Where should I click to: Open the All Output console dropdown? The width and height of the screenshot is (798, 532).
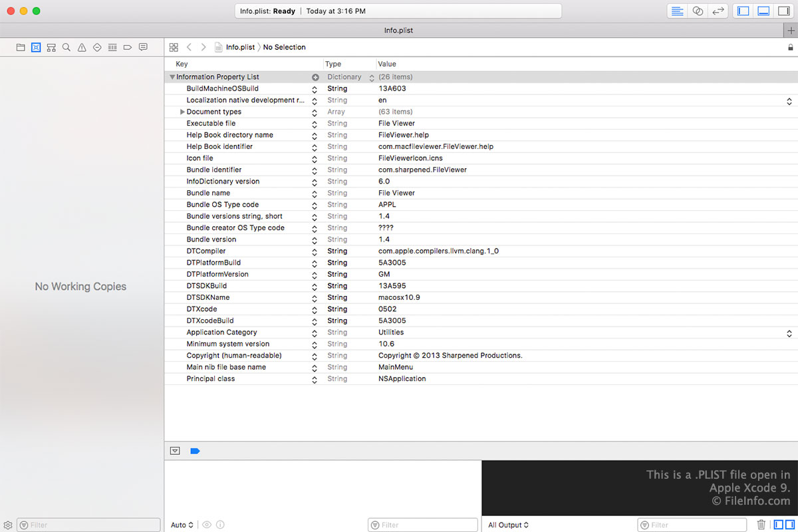[x=508, y=525]
